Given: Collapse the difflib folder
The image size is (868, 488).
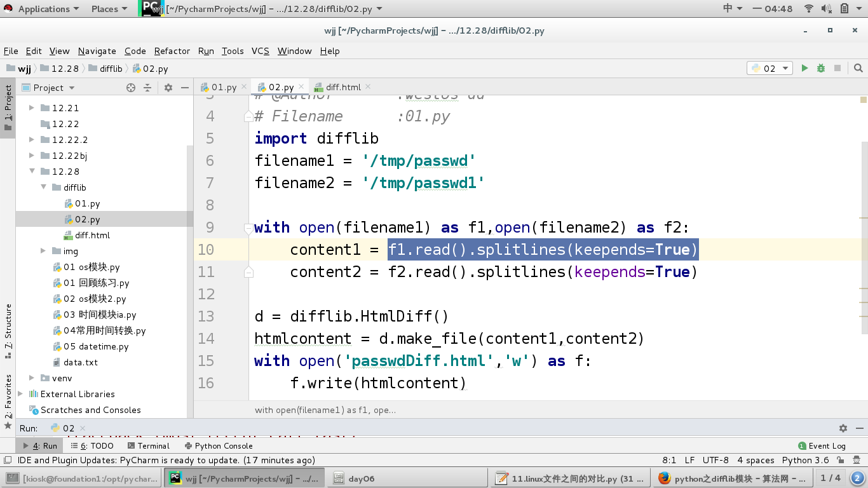Looking at the screenshot, I should 43,187.
